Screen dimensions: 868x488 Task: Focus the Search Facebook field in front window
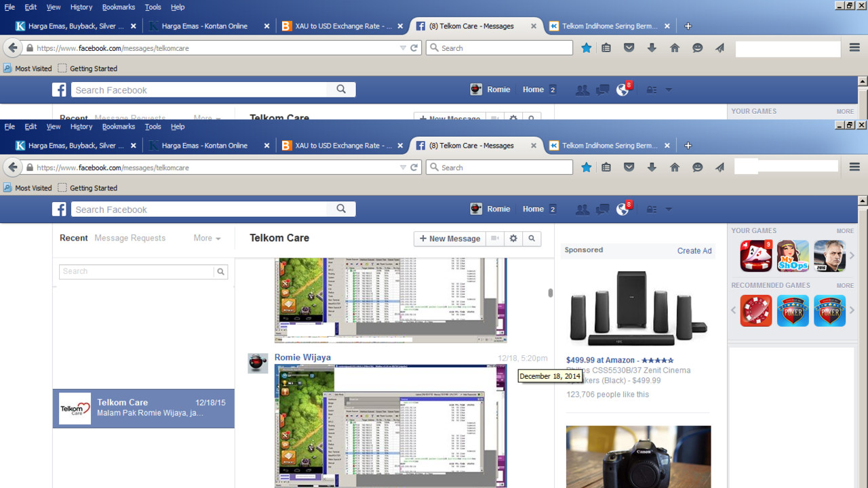point(200,209)
